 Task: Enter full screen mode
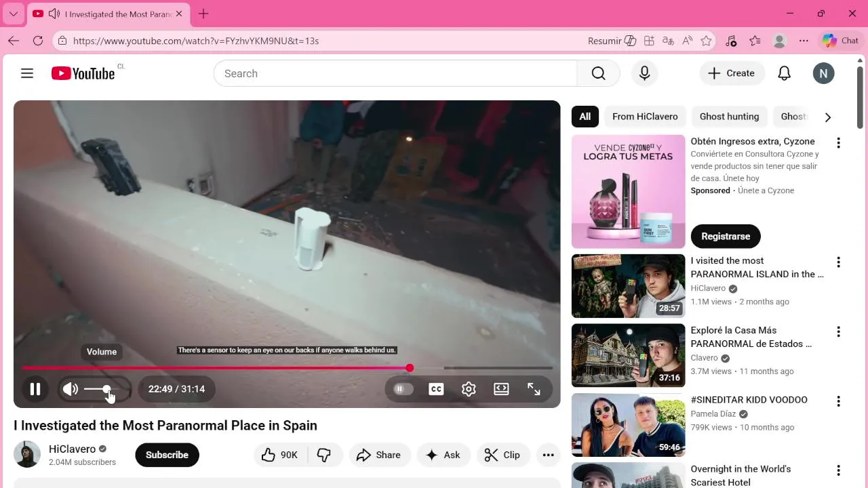tap(534, 389)
